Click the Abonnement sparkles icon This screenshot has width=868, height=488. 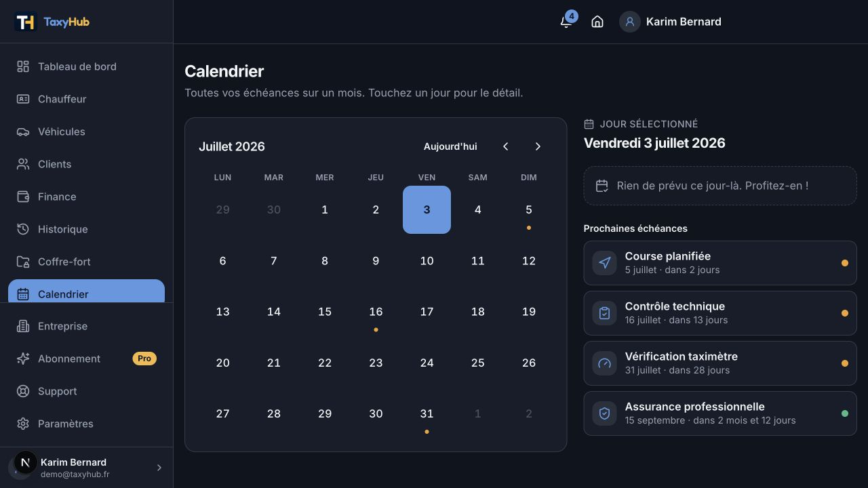(x=23, y=359)
